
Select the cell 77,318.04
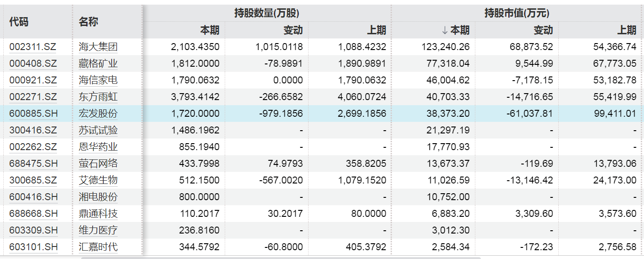[448, 63]
